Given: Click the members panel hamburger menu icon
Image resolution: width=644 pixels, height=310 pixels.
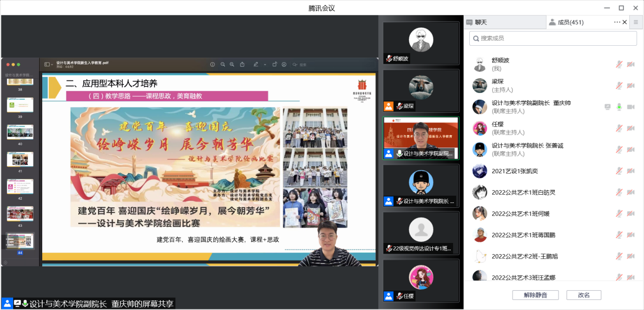Looking at the screenshot, I should pos(635,22).
